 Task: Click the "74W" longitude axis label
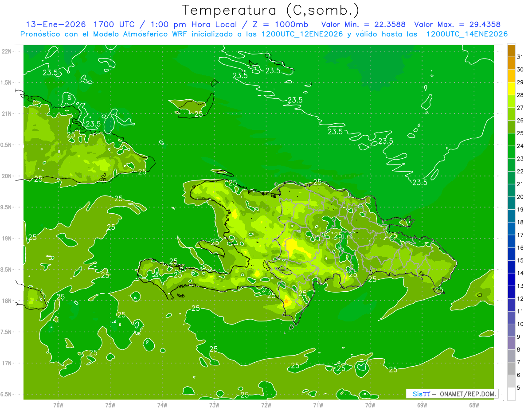click(x=162, y=405)
